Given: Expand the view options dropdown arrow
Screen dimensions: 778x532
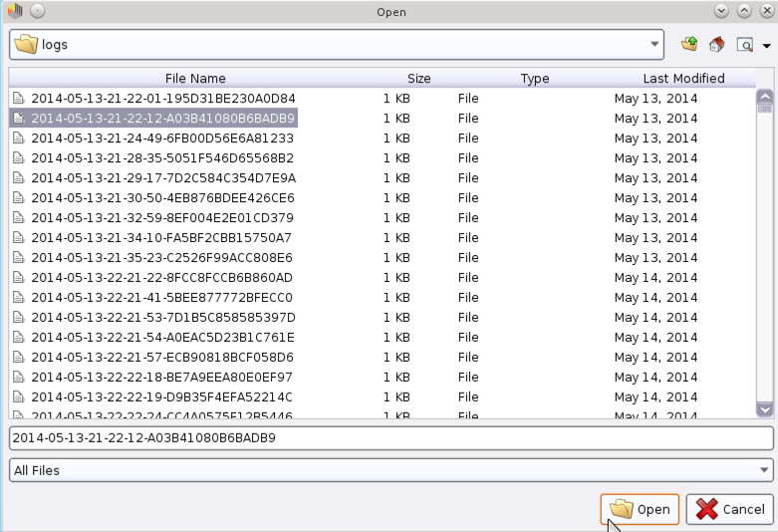Looking at the screenshot, I should (x=767, y=46).
